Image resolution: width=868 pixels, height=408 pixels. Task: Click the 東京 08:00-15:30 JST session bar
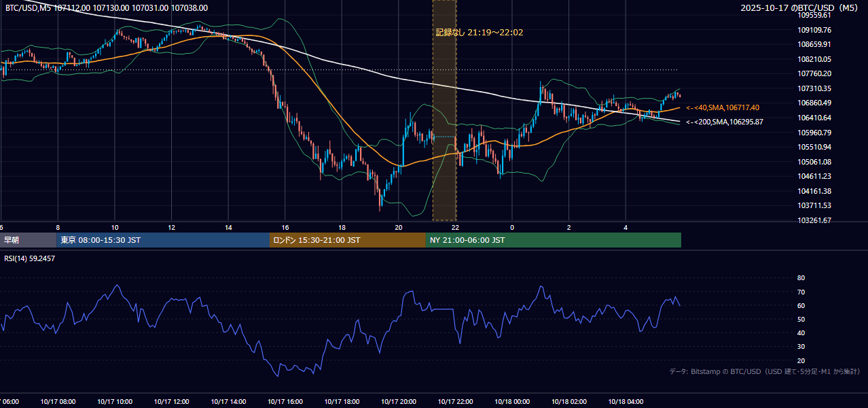coord(163,240)
